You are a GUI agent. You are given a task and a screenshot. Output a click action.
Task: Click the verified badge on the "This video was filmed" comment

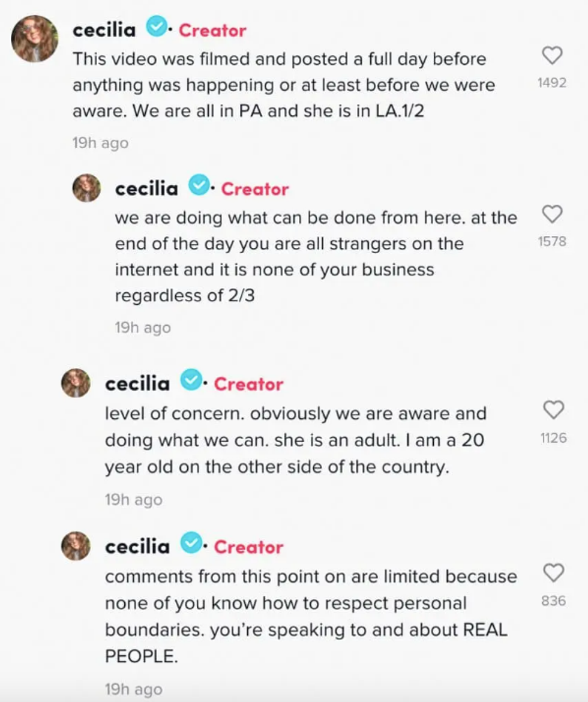click(157, 28)
